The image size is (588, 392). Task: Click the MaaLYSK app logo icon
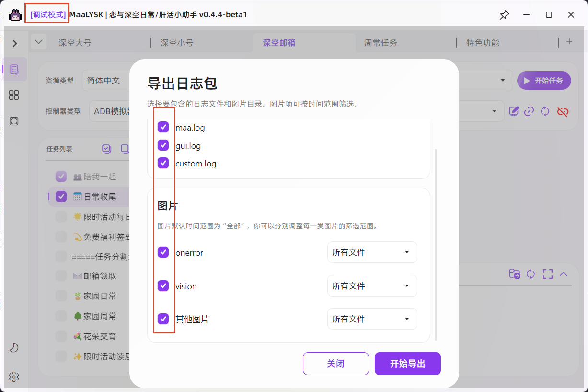click(x=15, y=15)
